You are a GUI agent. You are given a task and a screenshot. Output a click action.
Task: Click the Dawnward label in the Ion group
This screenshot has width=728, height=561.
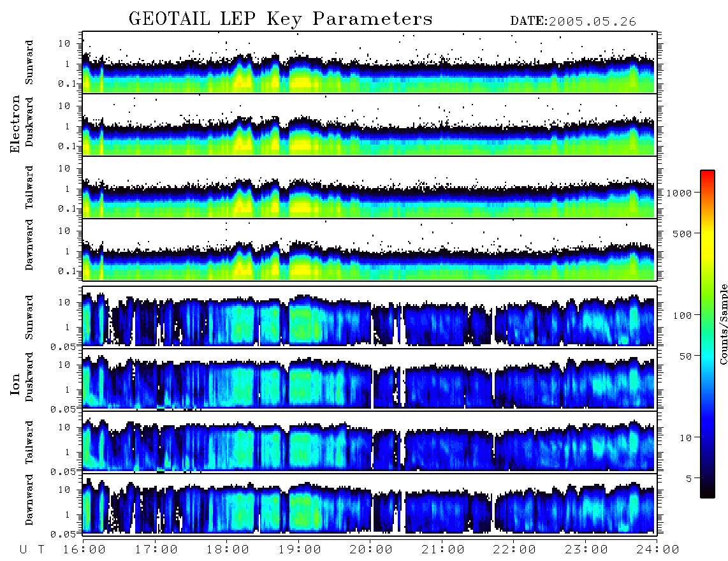pyautogui.click(x=29, y=500)
